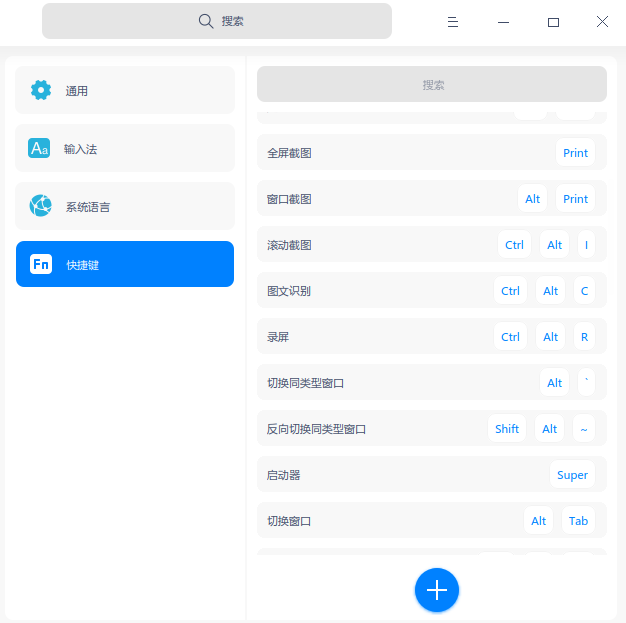The height and width of the screenshot is (623, 626).
Task: Click the Print key of 窗口截图
Action: pos(575,199)
